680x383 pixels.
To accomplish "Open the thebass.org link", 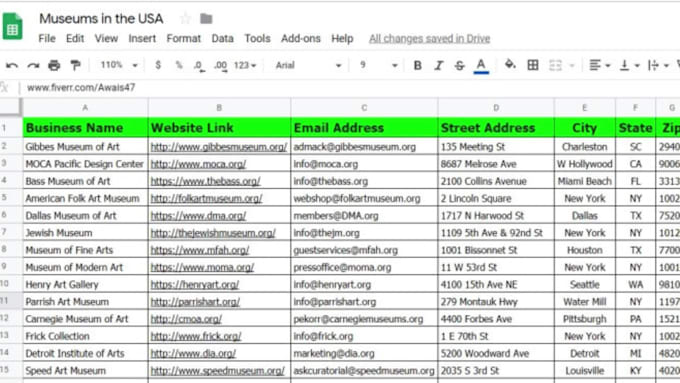I will pyautogui.click(x=205, y=181).
